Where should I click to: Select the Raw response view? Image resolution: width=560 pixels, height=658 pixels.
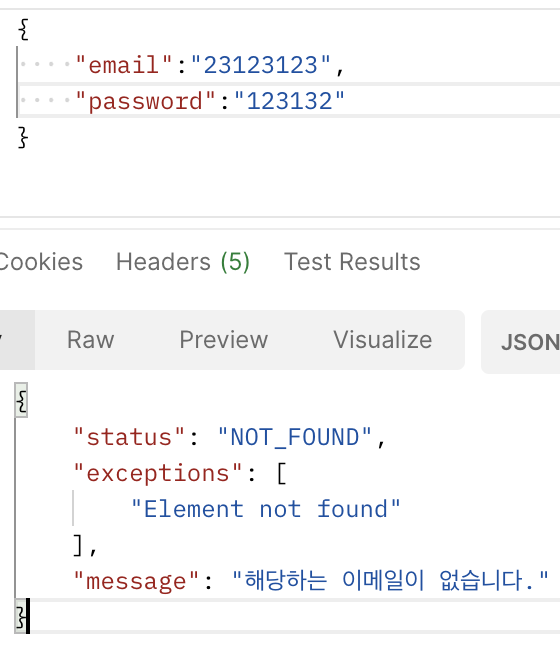91,339
